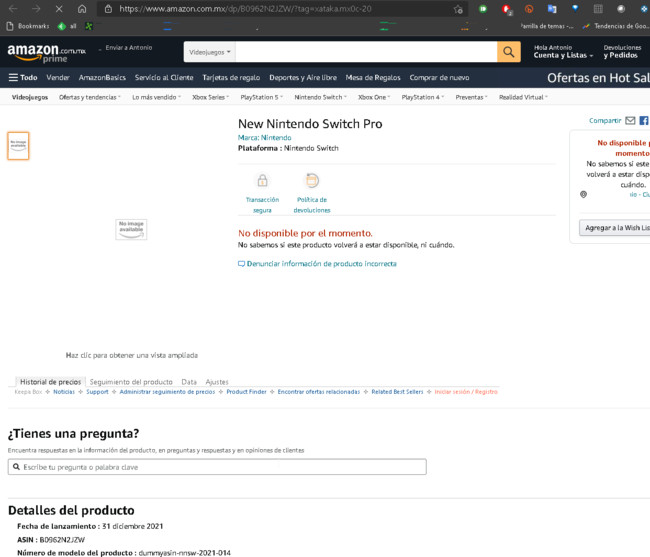Open Ofertas en Hot Sale banner
The height and width of the screenshot is (557, 650).
[x=598, y=77]
